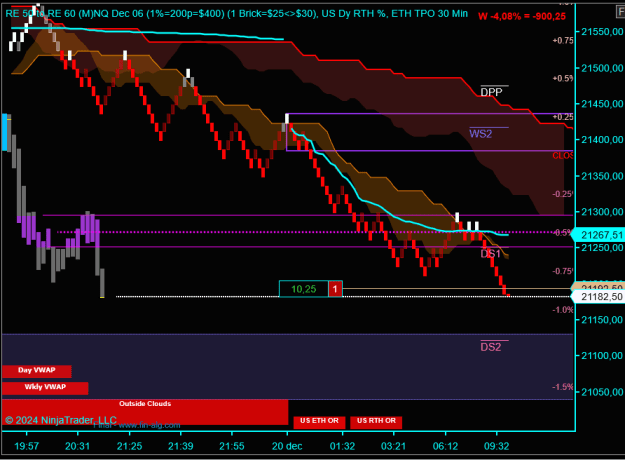The height and width of the screenshot is (460, 625).
Task: Select the 21182,50 price marker
Action: pos(598,297)
